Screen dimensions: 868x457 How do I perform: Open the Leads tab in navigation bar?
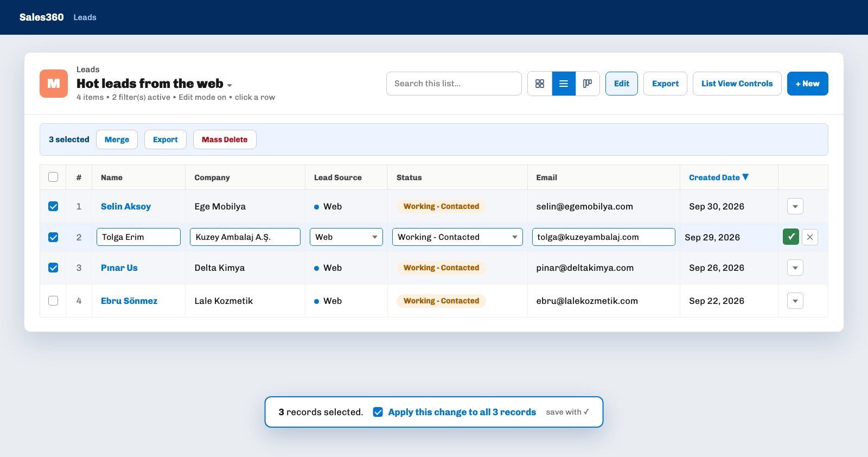tap(85, 17)
